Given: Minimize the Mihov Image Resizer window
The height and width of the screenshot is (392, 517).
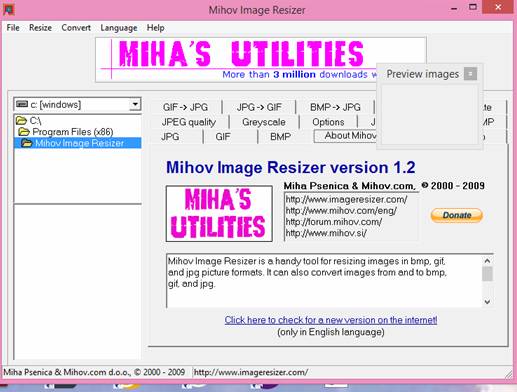Looking at the screenshot, I should [x=454, y=8].
